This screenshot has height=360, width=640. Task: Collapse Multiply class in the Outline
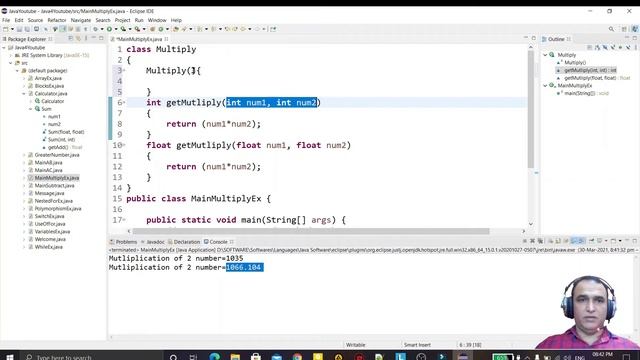pyautogui.click(x=545, y=55)
